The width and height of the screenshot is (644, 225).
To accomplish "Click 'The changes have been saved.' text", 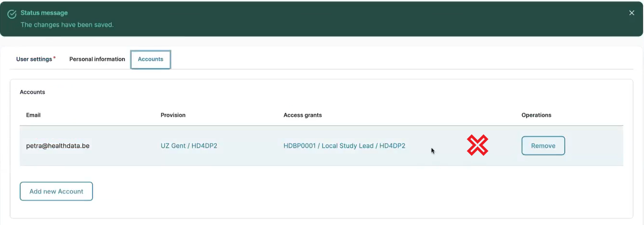I will [67, 25].
